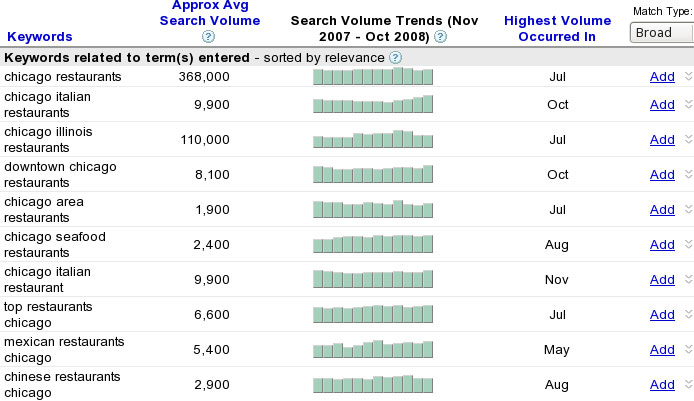Expand chevron for 'chicago illinois restaurants' row
Screen dimensions: 694x401
coord(689,139)
